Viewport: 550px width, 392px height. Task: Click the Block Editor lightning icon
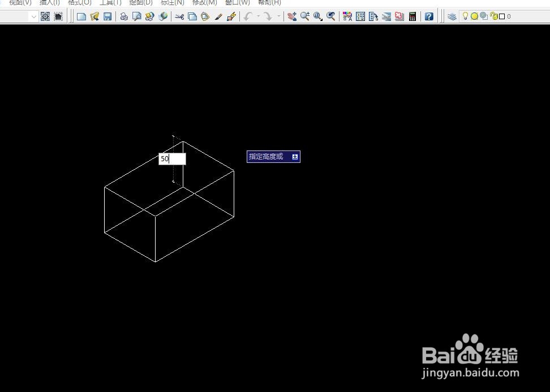[x=231, y=16]
